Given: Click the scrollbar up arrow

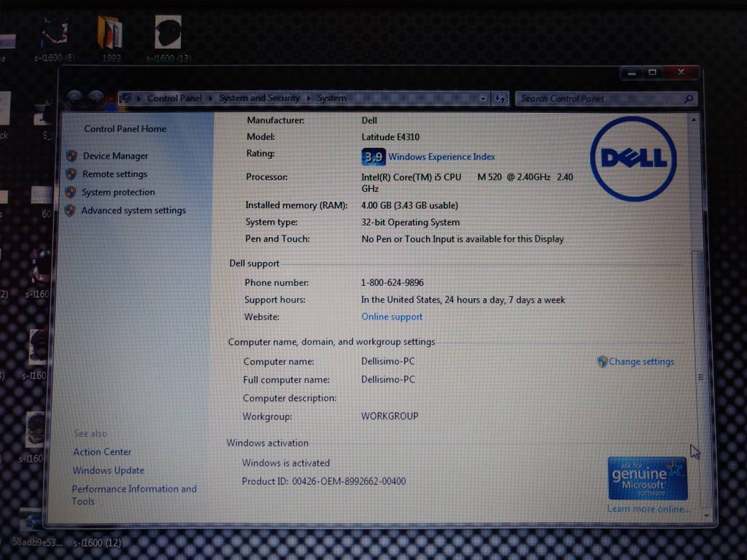Looking at the screenshot, I should 694,120.
